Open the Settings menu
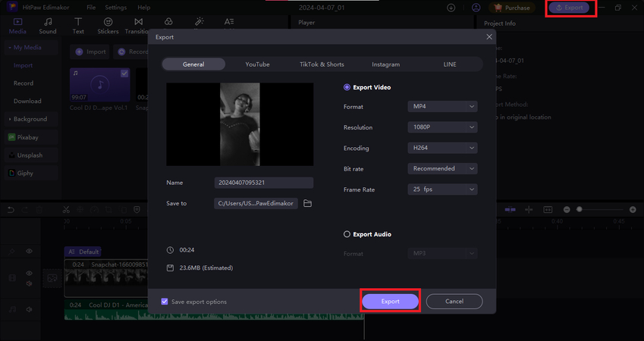Viewport: 644px width, 341px height. tap(116, 8)
